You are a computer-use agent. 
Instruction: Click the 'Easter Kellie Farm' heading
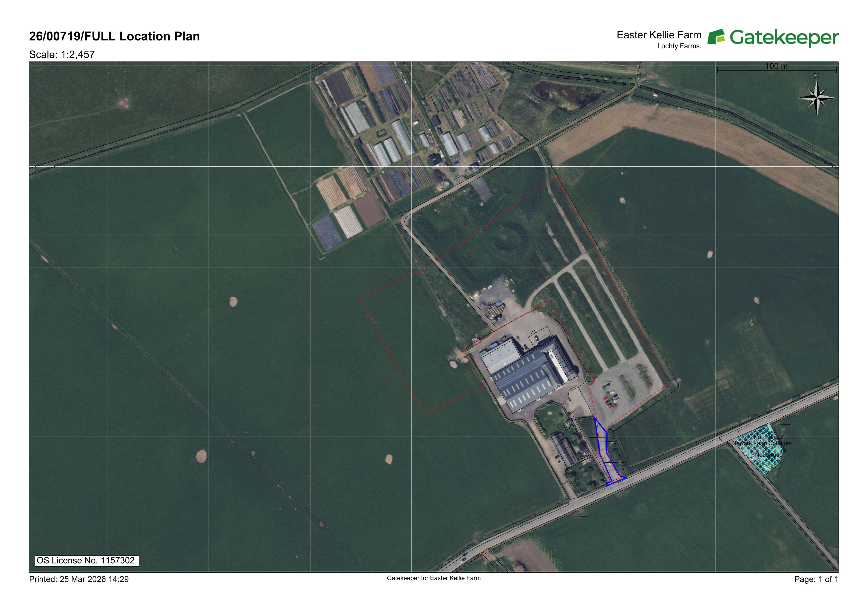tap(659, 35)
